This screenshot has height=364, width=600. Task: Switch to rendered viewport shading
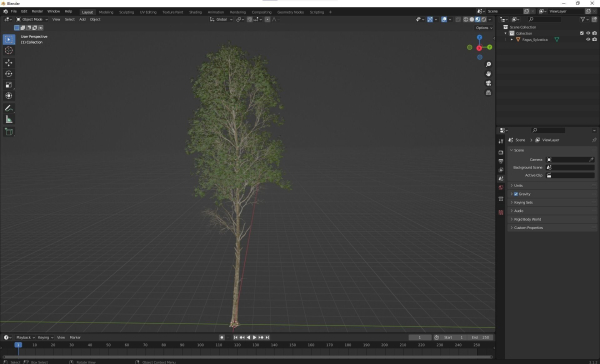(x=484, y=19)
